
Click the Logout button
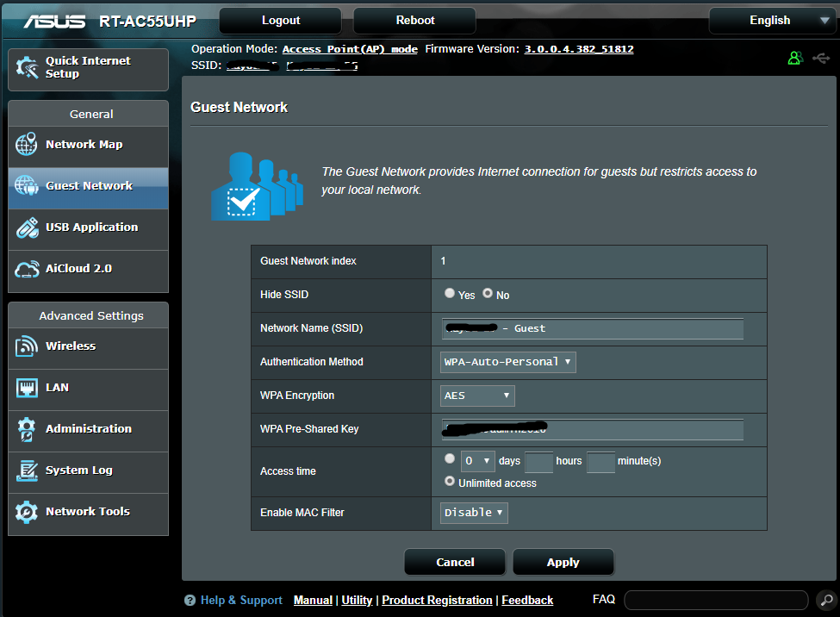pyautogui.click(x=280, y=21)
